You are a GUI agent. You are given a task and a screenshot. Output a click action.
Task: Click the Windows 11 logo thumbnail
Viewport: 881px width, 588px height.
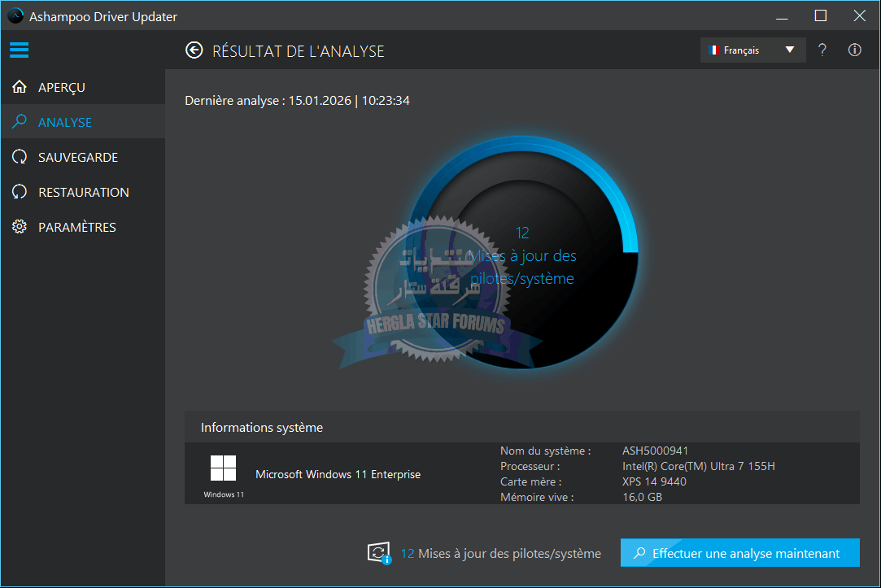(x=223, y=468)
